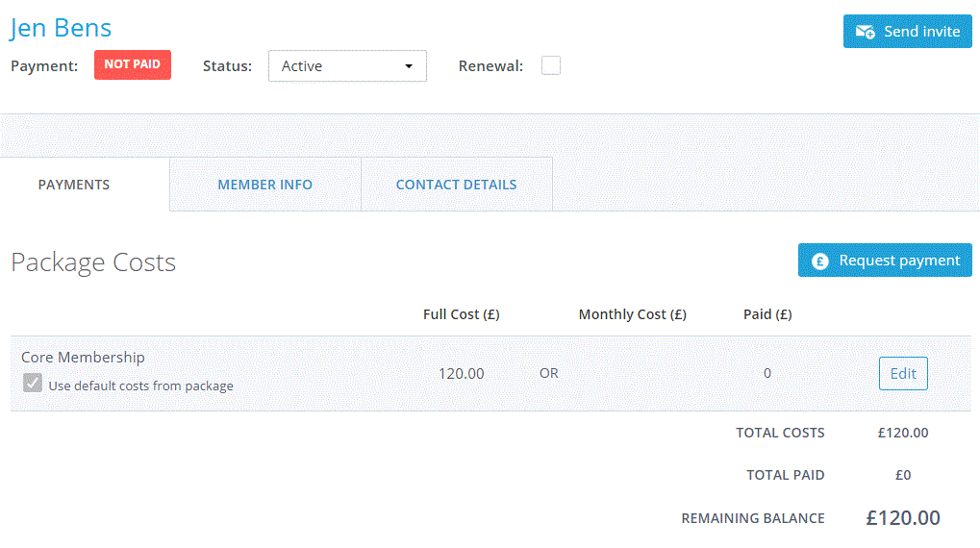Switch to the Member Info tab

(264, 185)
